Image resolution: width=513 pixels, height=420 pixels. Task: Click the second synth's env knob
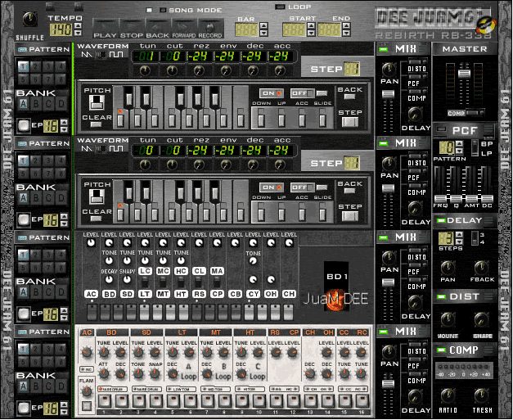pyautogui.click(x=226, y=165)
